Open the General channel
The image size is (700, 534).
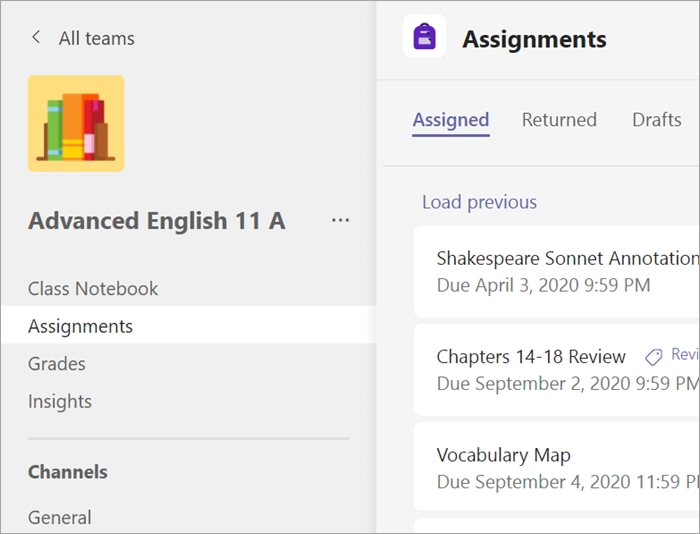click(x=60, y=517)
